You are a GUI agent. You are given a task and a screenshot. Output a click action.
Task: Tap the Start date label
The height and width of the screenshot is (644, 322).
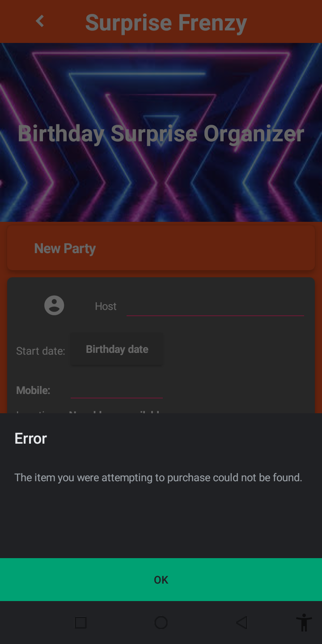tap(41, 351)
